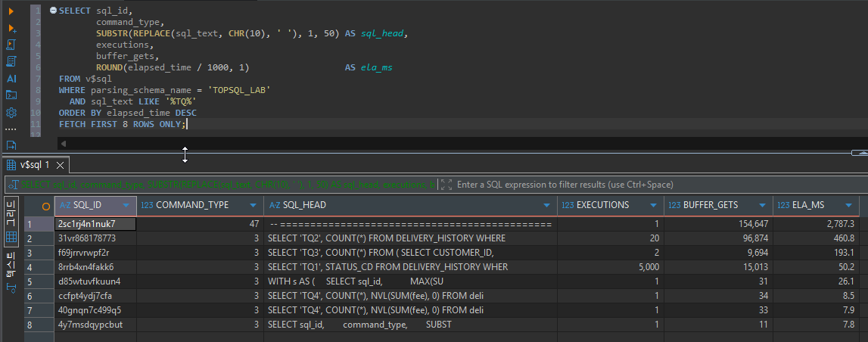Click the WITH s AS SQL_HEAD cell
Image resolution: width=868 pixels, height=342 pixels.
coord(410,281)
